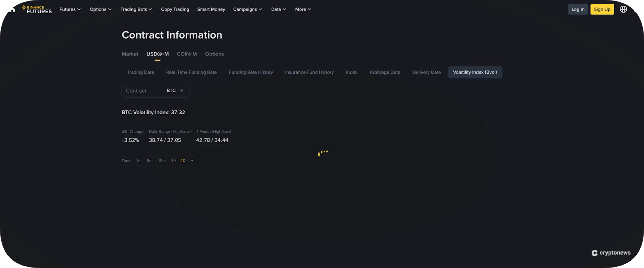
Task: Switch to the COIN-M tab
Action: 187,54
